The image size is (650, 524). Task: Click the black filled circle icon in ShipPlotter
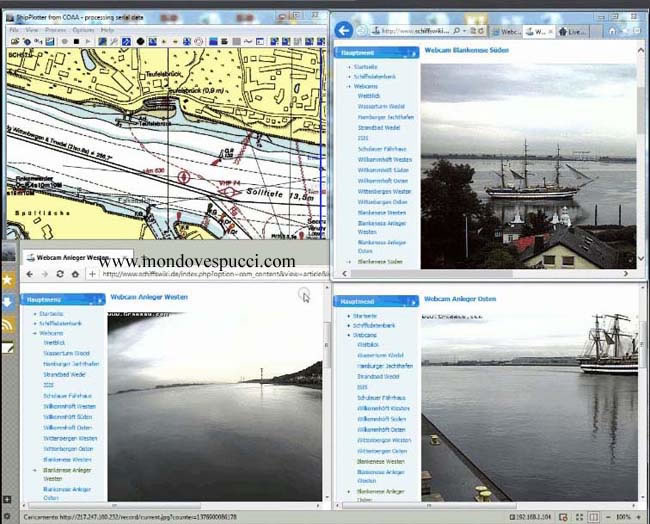pos(140,41)
